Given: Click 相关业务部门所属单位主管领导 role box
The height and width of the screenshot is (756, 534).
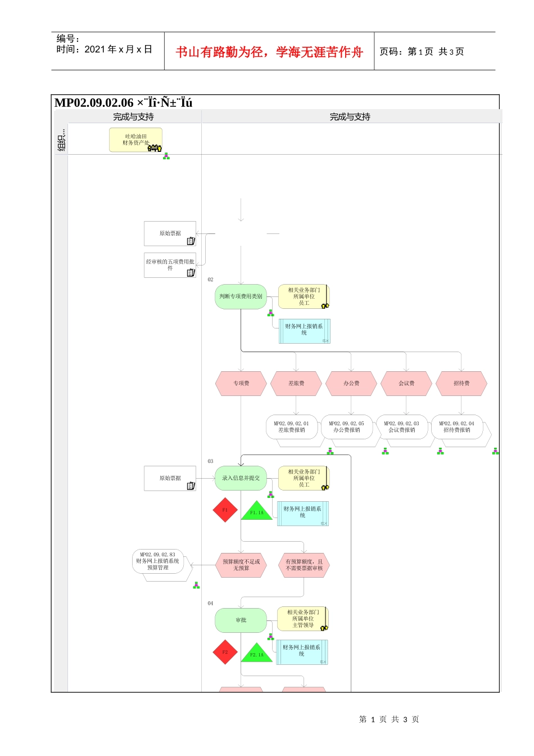Looking at the screenshot, I should click(x=303, y=619).
